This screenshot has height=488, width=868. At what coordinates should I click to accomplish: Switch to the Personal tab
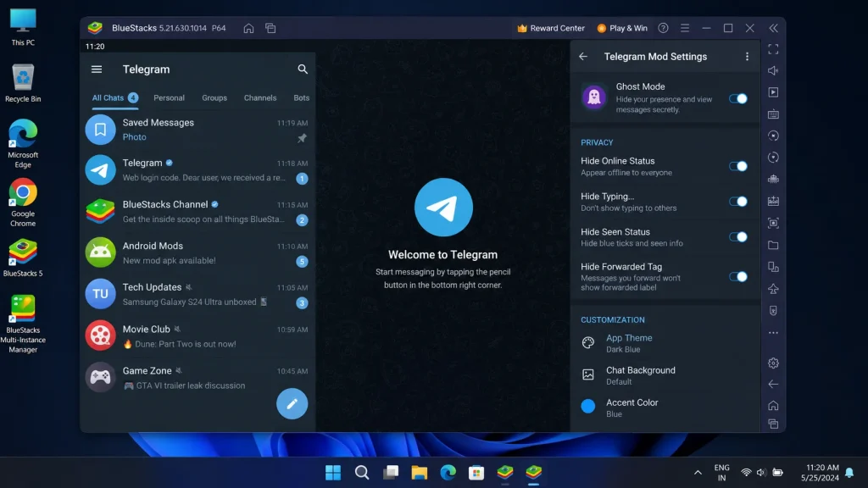tap(169, 98)
